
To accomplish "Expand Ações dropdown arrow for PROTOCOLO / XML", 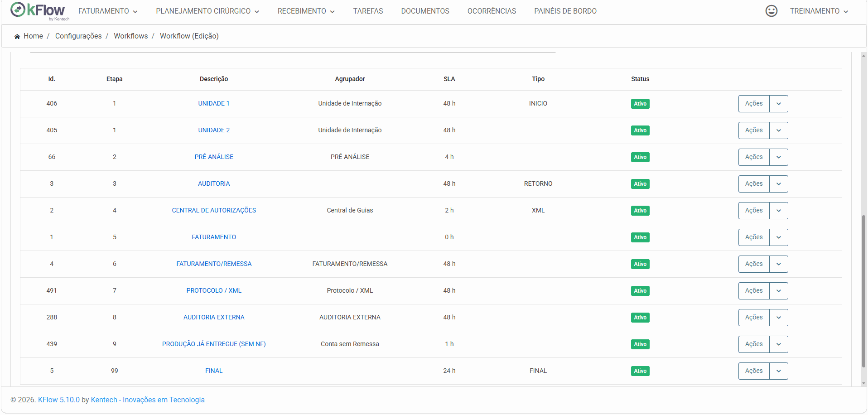I will coord(779,291).
